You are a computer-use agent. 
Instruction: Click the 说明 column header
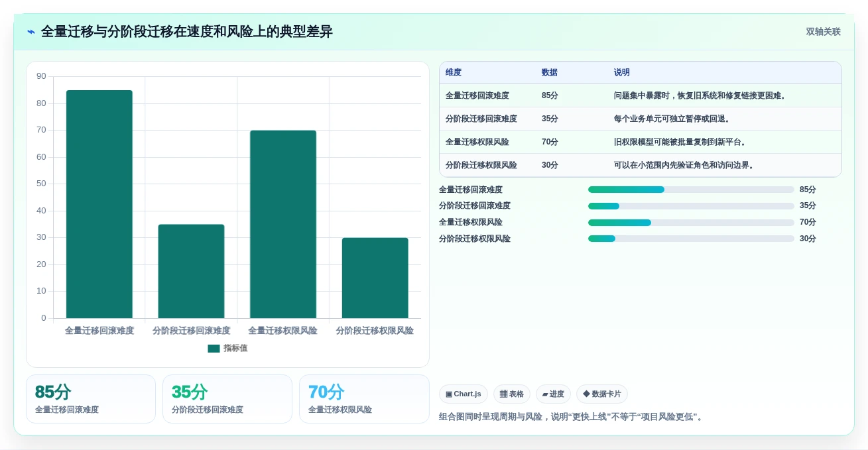[x=622, y=73]
